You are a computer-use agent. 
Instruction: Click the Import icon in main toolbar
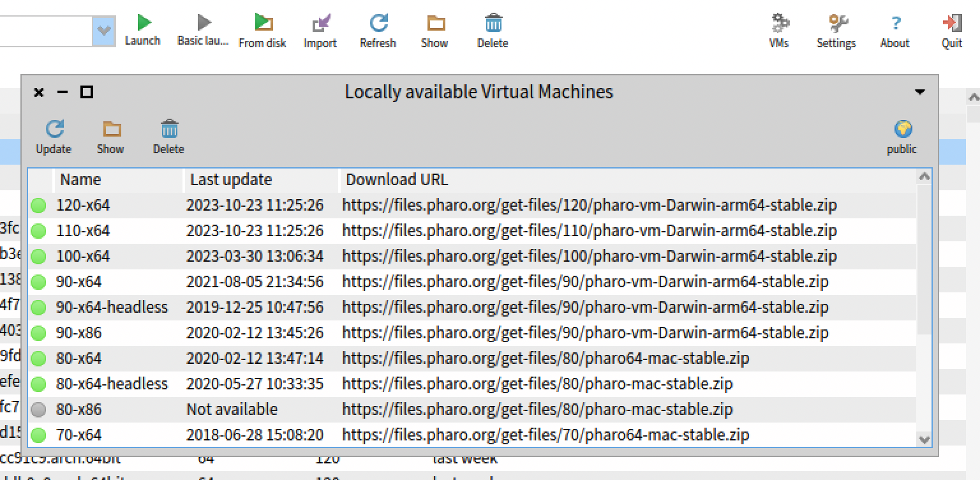320,24
